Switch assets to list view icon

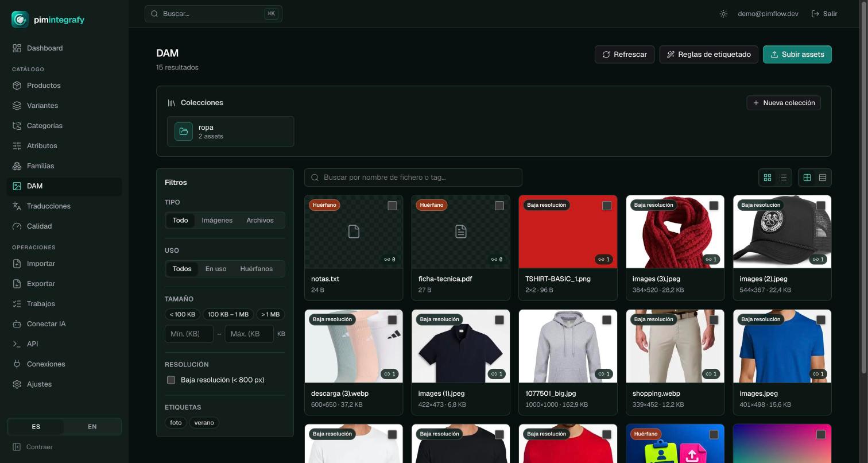coord(783,178)
